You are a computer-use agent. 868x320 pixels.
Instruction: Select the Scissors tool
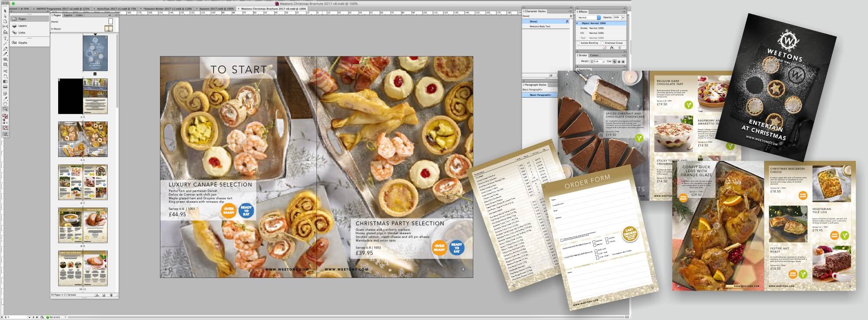click(5, 71)
